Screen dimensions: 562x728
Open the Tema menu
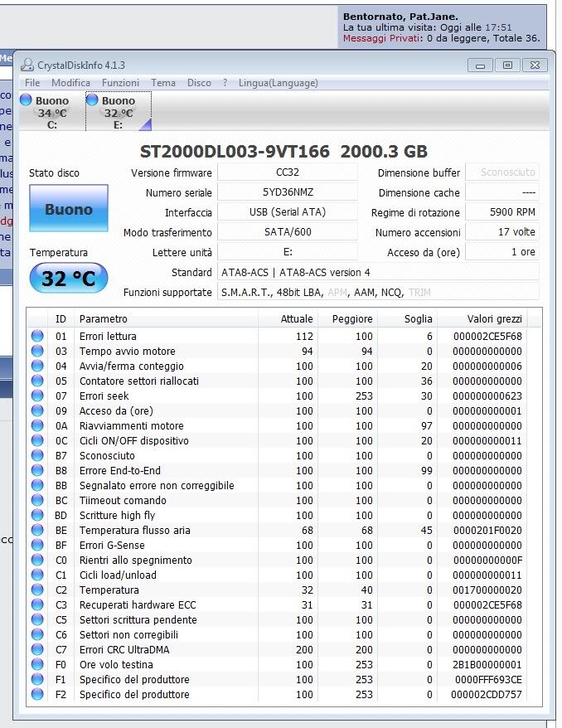pos(163,83)
